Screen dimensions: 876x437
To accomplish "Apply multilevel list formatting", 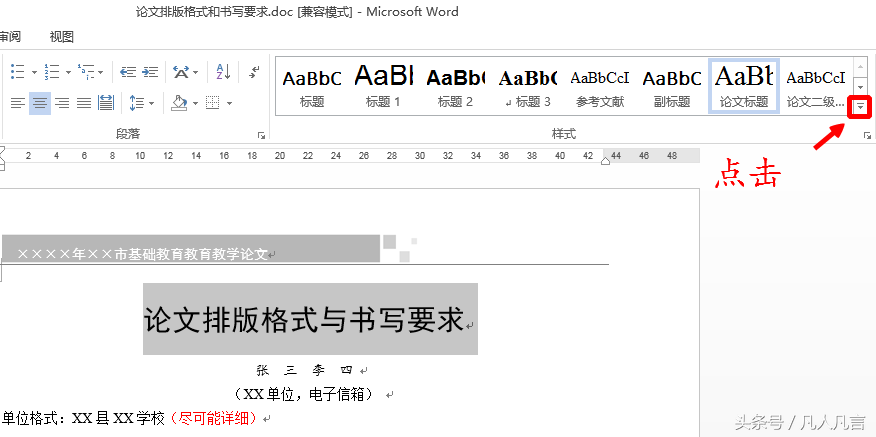I will 86,72.
